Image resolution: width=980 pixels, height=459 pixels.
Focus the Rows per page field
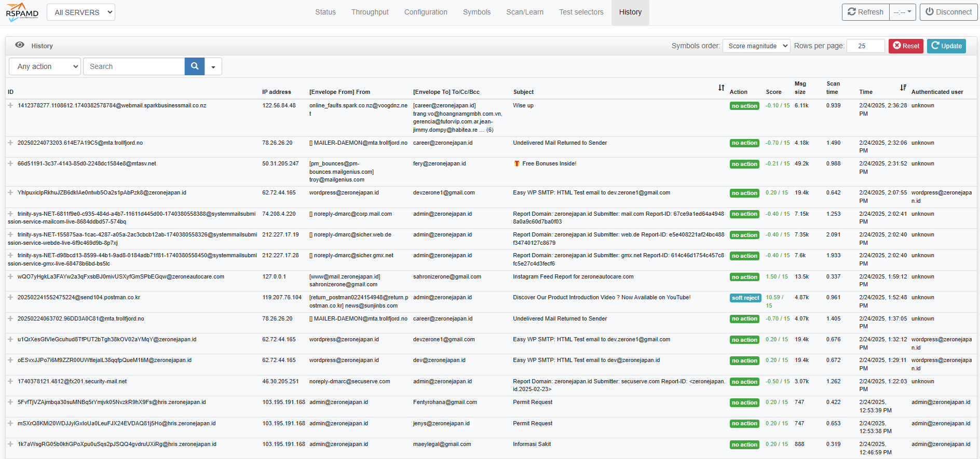(x=865, y=46)
